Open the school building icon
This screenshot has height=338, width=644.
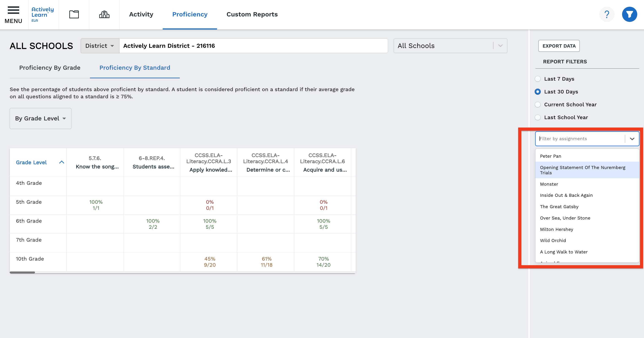(104, 15)
